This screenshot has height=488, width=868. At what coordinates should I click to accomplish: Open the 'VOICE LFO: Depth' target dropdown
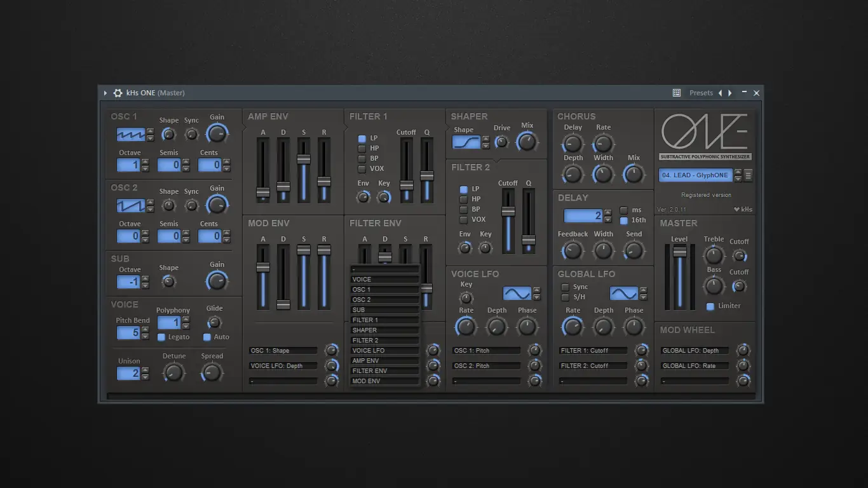283,366
